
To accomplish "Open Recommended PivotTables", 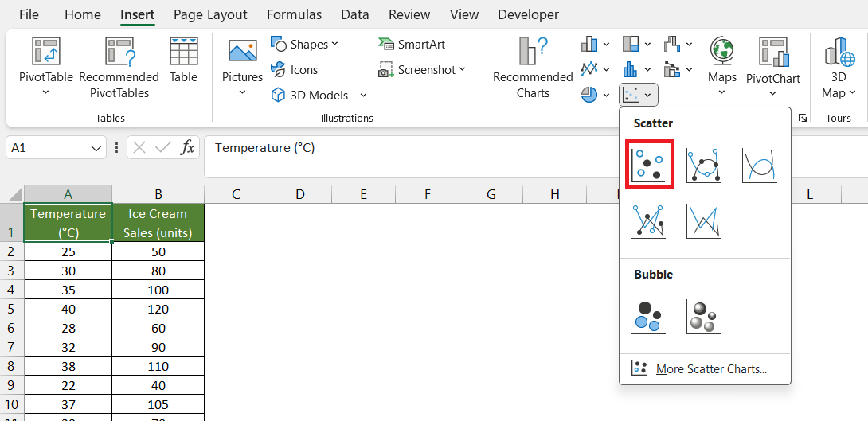I will point(119,68).
